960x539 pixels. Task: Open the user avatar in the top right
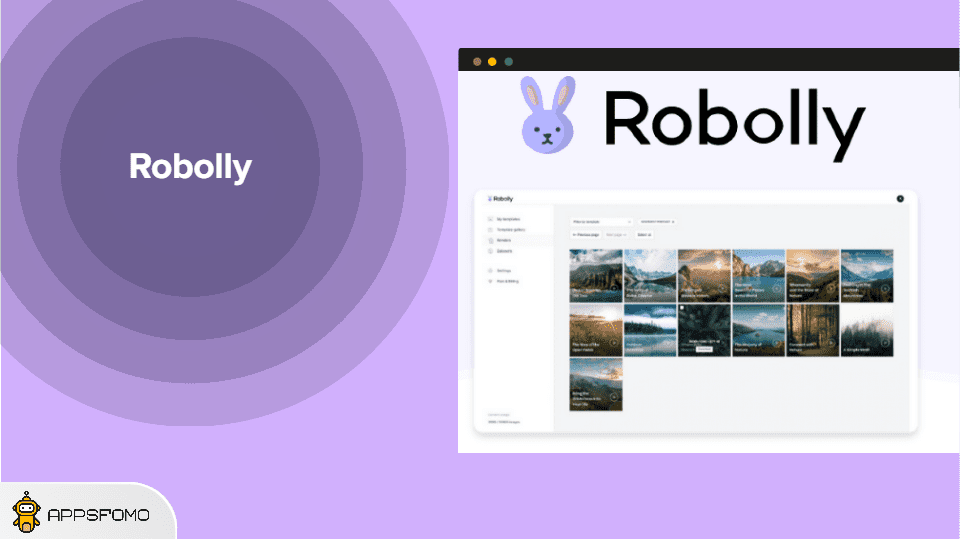[x=900, y=199]
